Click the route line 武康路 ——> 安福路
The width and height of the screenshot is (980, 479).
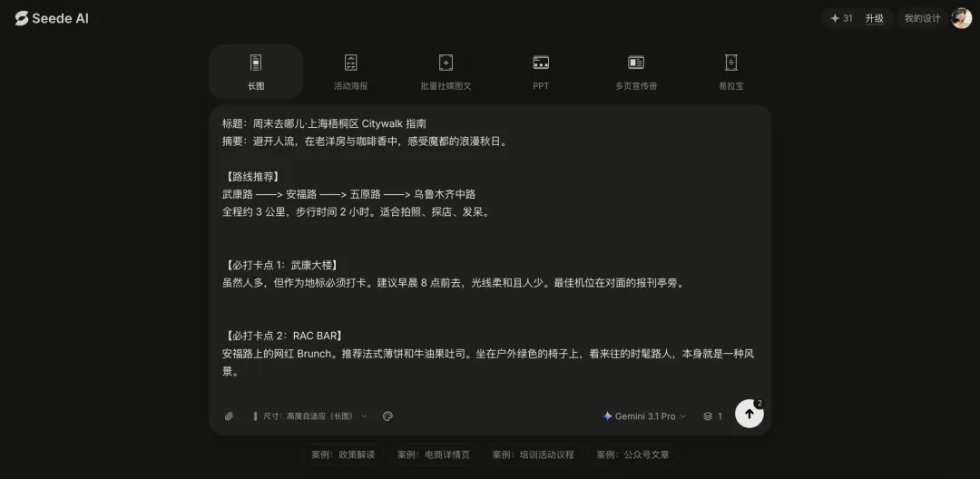[348, 194]
